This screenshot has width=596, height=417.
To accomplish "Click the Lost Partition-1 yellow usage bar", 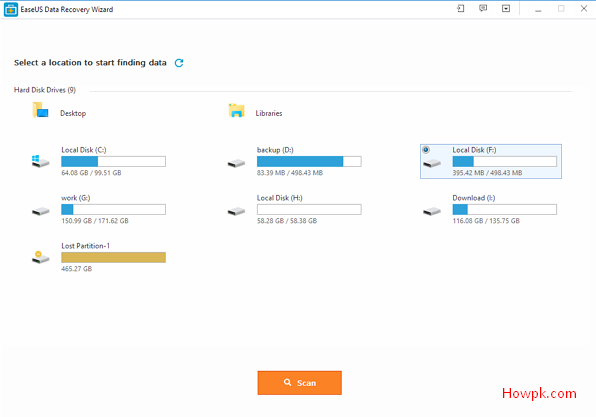I will (x=113, y=257).
